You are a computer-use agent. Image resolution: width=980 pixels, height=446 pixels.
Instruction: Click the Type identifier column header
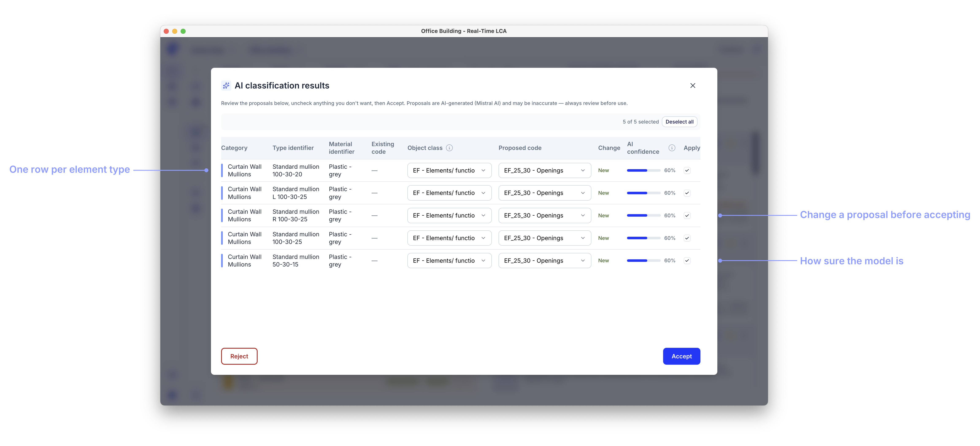tap(293, 148)
